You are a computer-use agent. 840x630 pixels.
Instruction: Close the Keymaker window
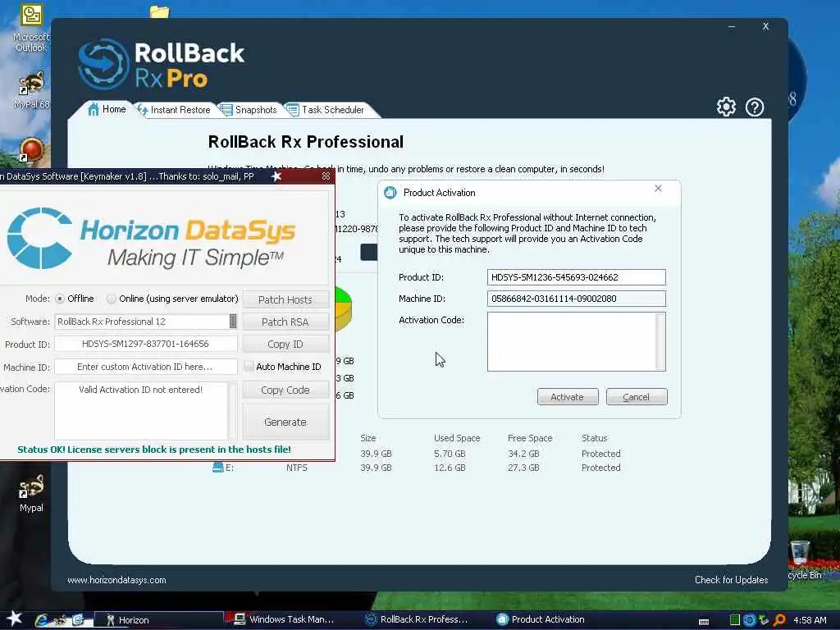[326, 176]
